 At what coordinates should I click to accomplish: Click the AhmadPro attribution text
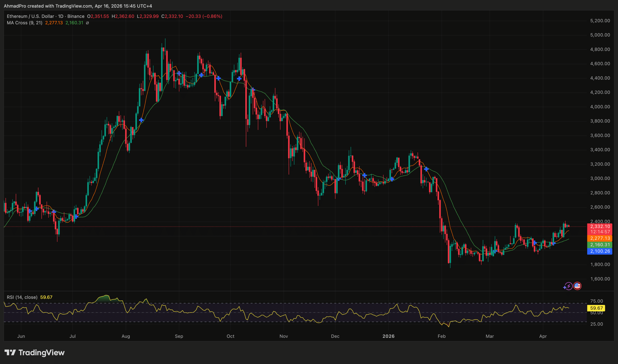(15, 6)
